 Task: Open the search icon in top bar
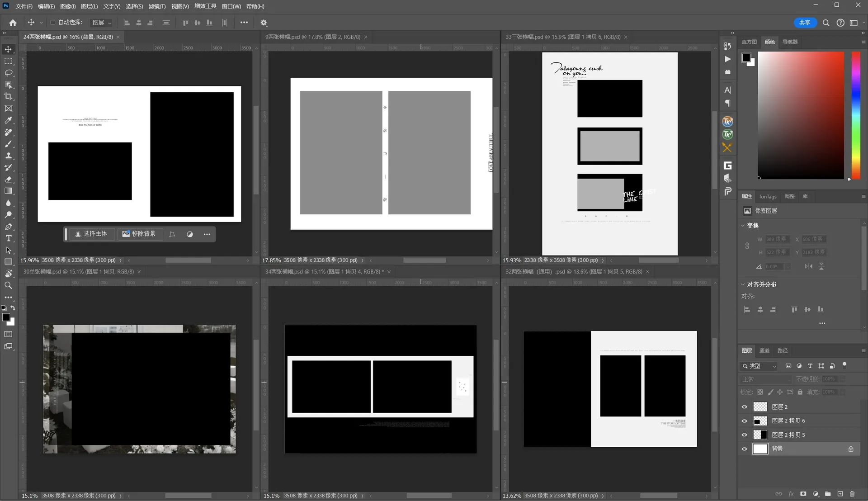pyautogui.click(x=826, y=23)
